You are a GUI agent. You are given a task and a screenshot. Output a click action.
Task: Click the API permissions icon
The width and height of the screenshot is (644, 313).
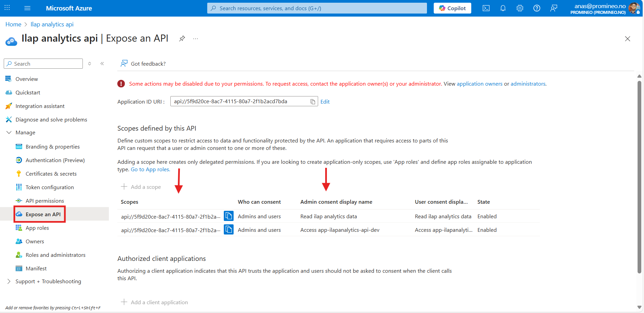pyautogui.click(x=19, y=201)
